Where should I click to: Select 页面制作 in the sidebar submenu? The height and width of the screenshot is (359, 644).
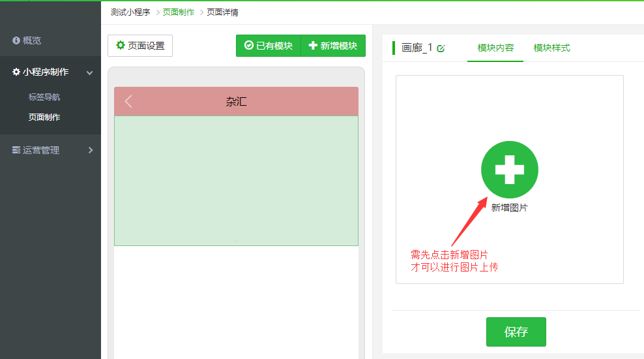[x=44, y=117]
